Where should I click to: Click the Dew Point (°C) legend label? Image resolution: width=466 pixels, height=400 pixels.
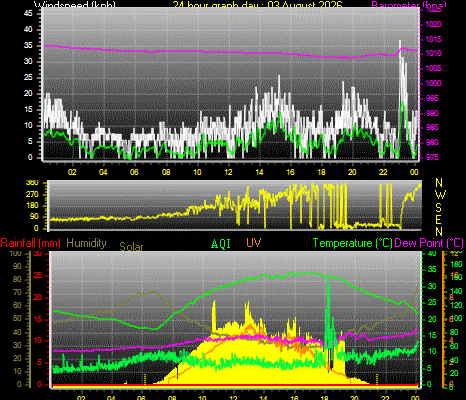pos(429,243)
